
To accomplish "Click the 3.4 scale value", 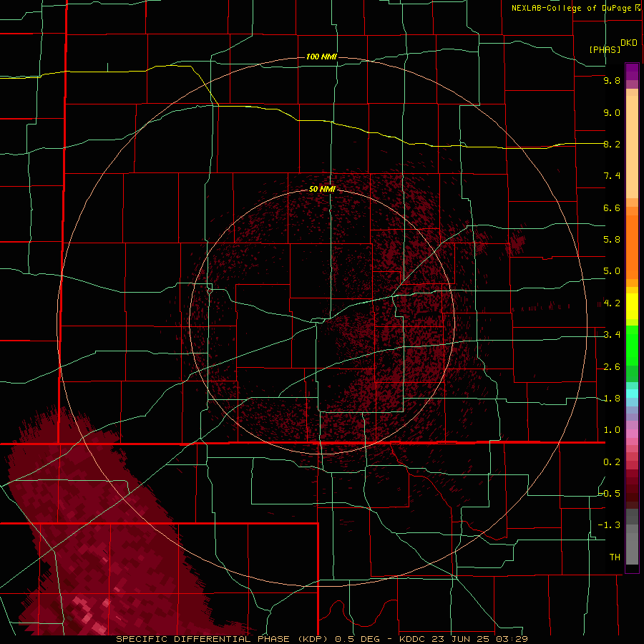I will click(x=612, y=335).
